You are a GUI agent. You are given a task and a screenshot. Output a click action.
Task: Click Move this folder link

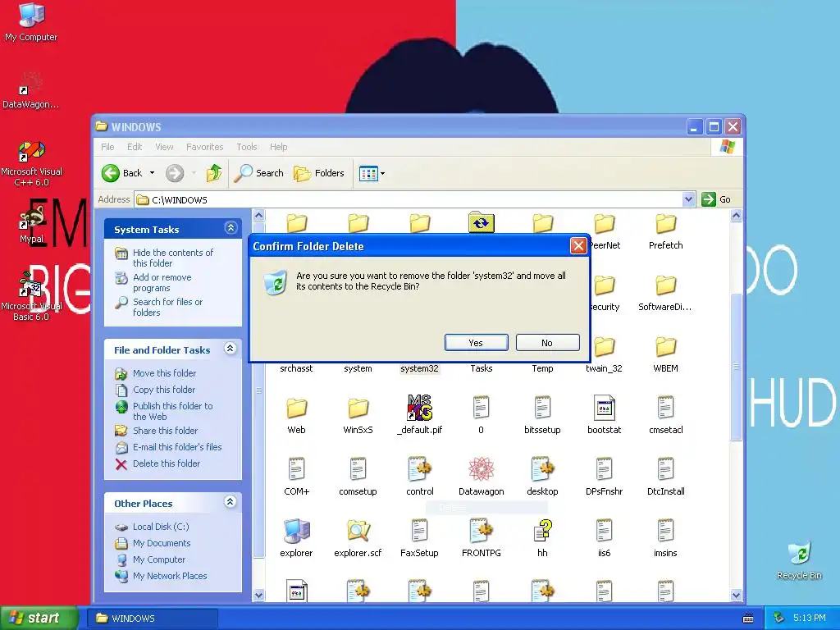[164, 373]
